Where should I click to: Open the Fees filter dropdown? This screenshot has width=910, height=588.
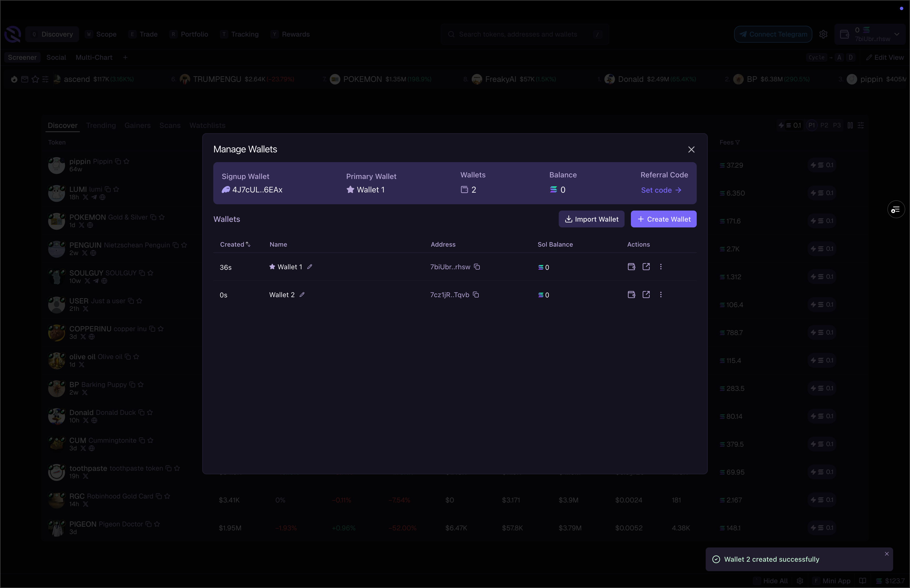tap(738, 142)
